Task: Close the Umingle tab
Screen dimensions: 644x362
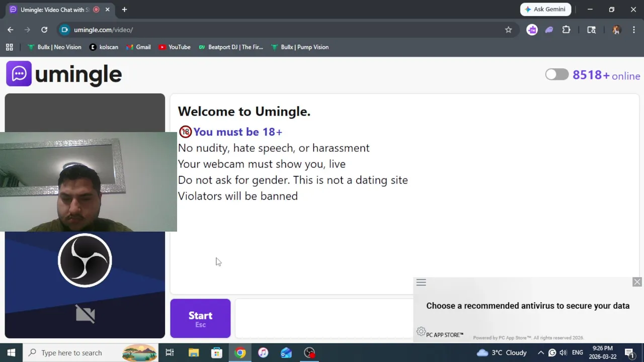Action: 107,10
